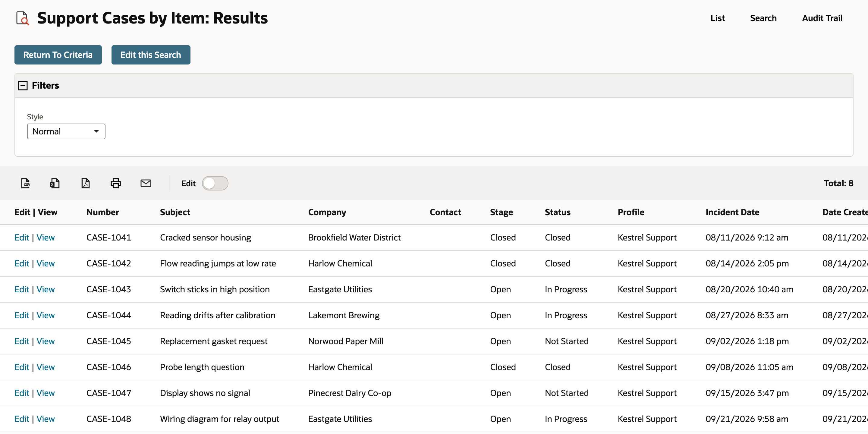This screenshot has height=434, width=868.
Task: Click the saved search page icon beside title
Action: [x=23, y=18]
